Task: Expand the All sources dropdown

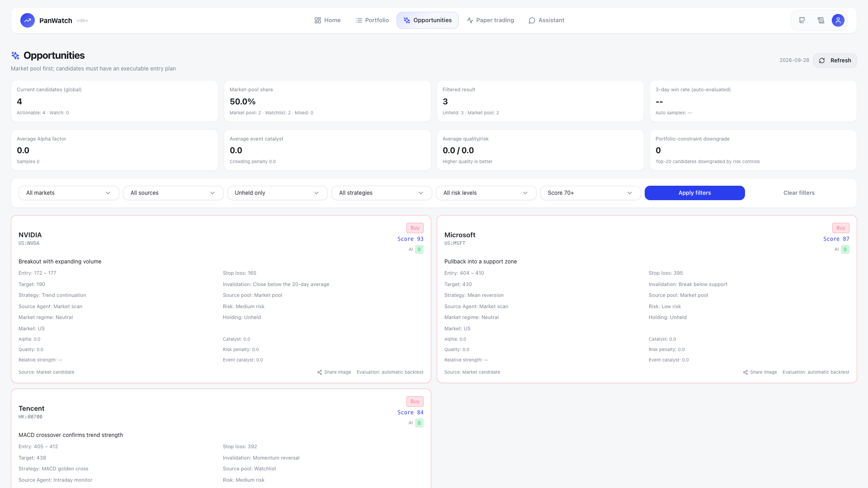Action: (x=173, y=193)
